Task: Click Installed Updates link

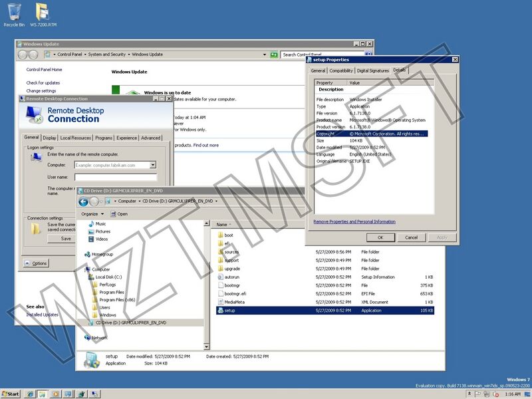Action: [42, 315]
